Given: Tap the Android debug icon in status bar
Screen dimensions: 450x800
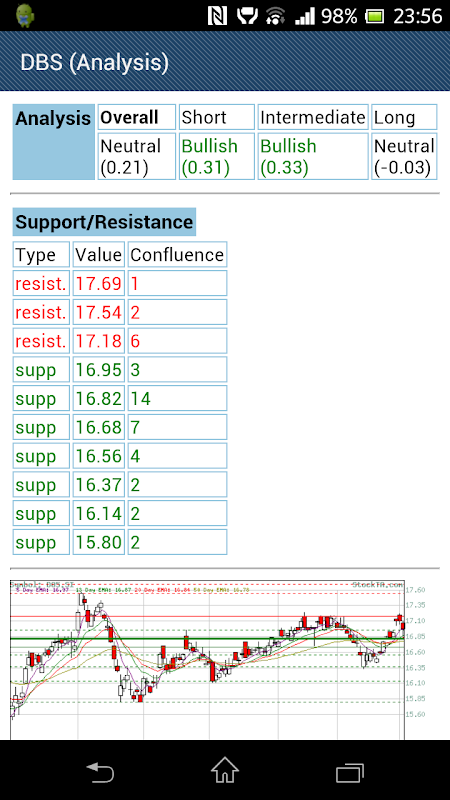Looking at the screenshot, I should click(x=24, y=16).
